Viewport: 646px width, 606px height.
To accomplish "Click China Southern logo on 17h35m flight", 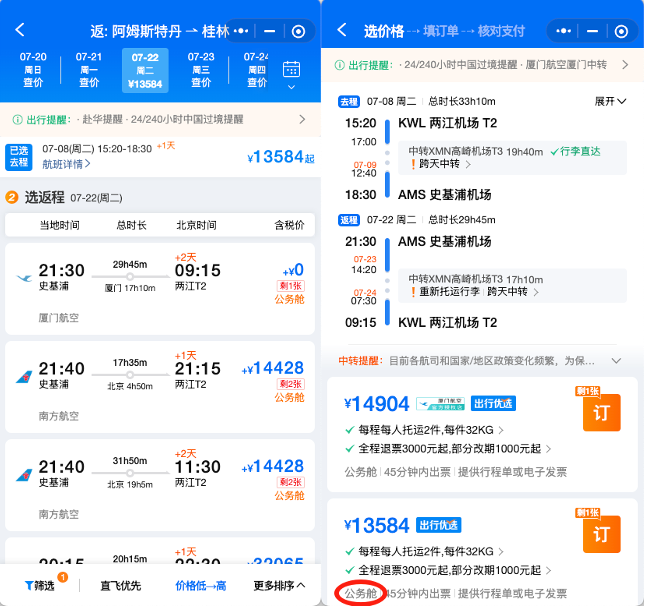I will click(24, 377).
